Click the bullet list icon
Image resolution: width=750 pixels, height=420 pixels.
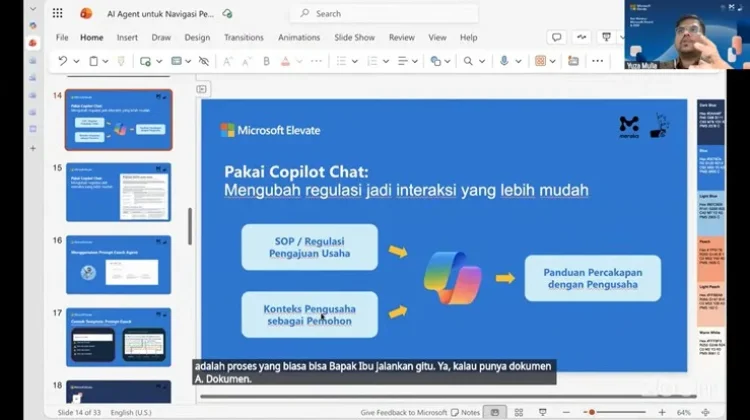point(341,61)
